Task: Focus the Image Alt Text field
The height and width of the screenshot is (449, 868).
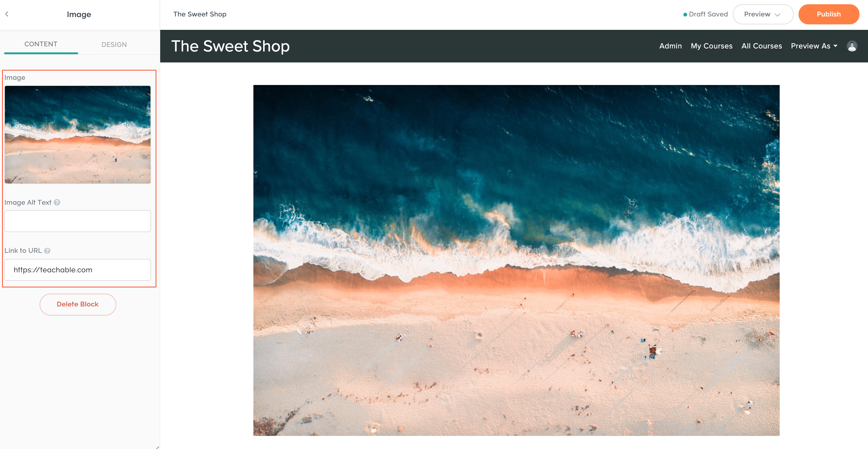Action: click(77, 221)
